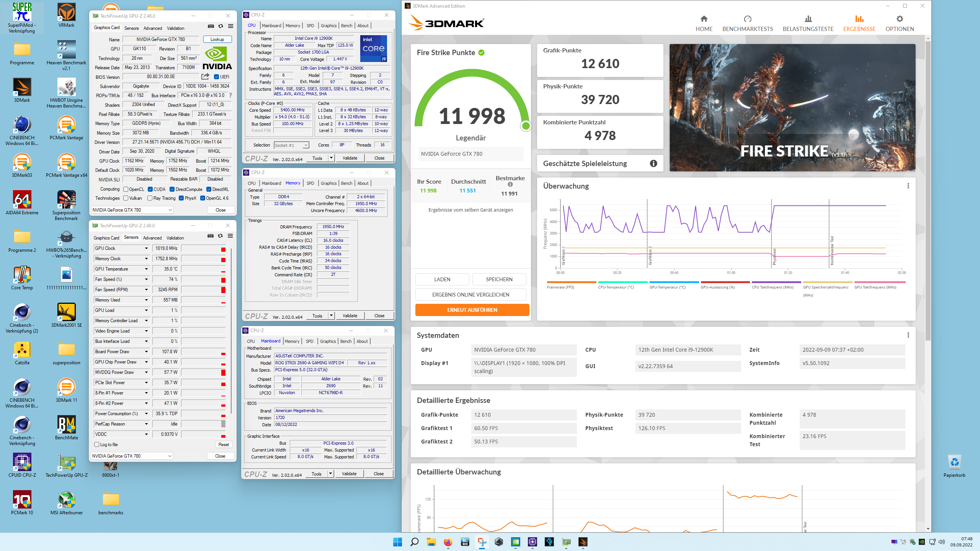Screen dimensions: 980x551
Task: Open Tools dropdown arrow in top CPU-Z window
Action: (331, 158)
